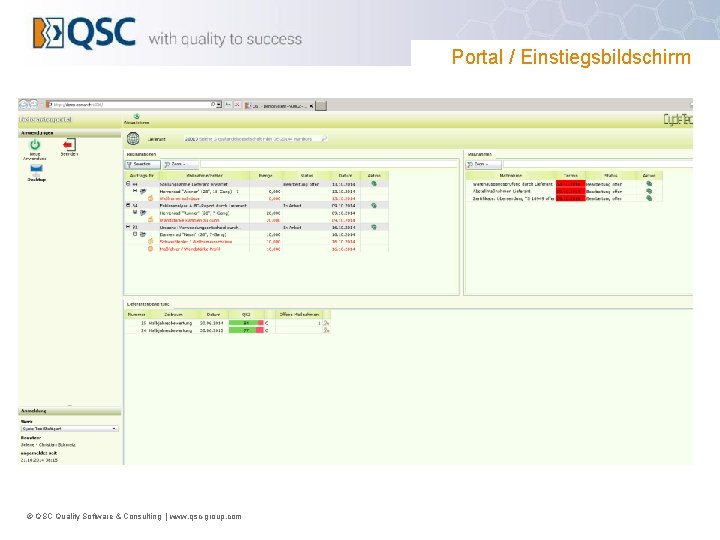
Task: Click the browser forward arrow button
Action: 34,105
